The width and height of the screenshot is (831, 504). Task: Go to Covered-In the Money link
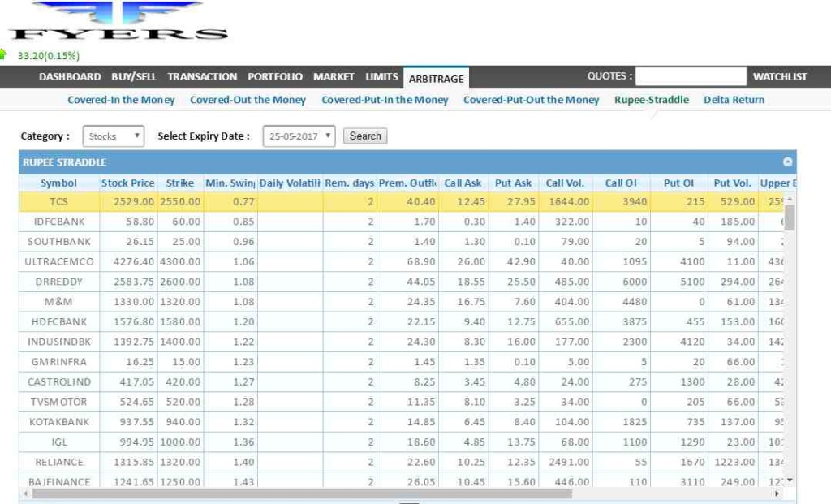tap(121, 100)
